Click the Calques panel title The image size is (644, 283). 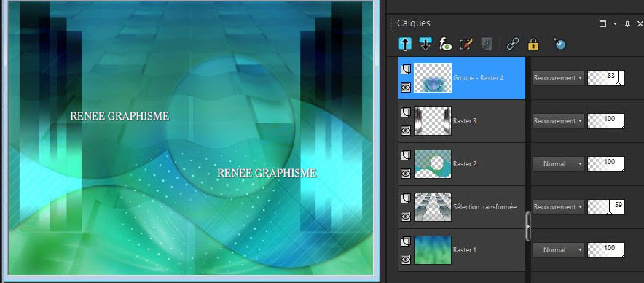413,23
